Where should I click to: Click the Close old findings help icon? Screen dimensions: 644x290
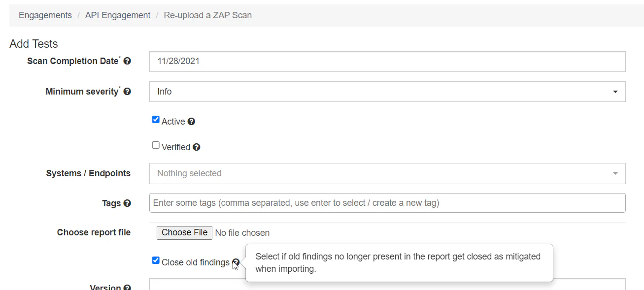click(236, 262)
